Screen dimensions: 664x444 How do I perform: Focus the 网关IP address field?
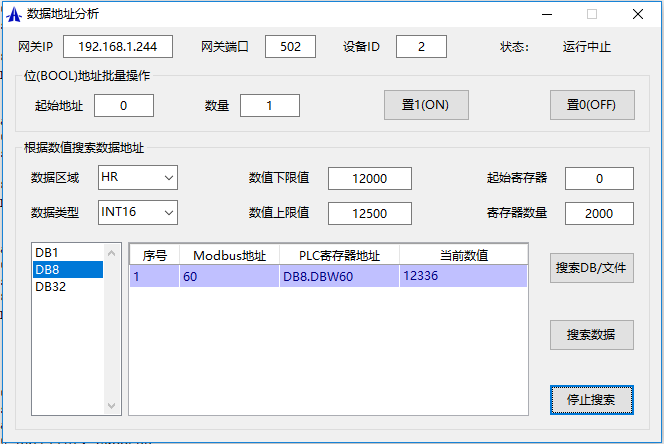(118, 47)
